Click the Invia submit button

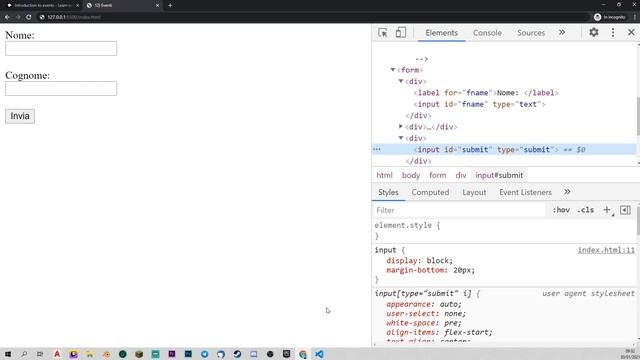click(x=20, y=116)
